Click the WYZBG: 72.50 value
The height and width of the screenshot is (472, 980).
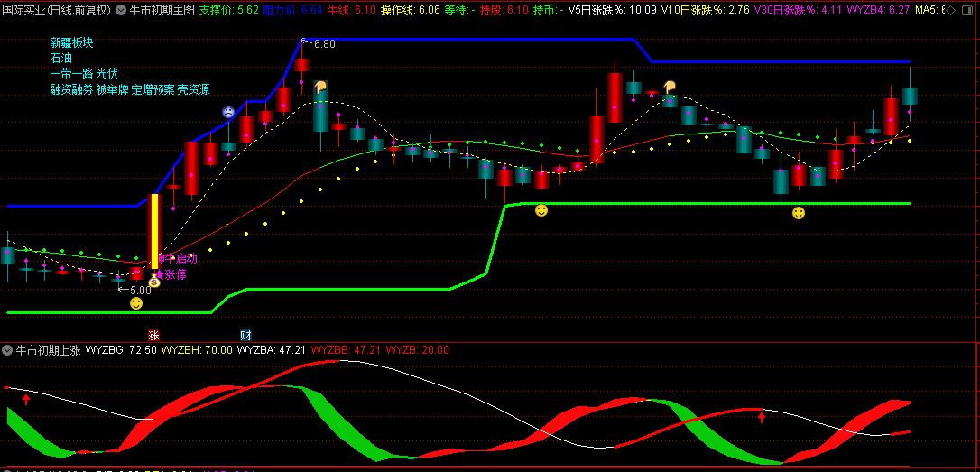pyautogui.click(x=121, y=350)
